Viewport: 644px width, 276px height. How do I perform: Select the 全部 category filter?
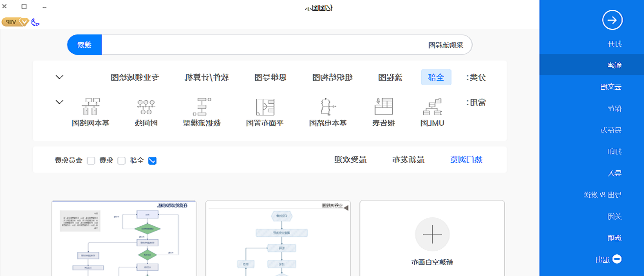(x=436, y=77)
